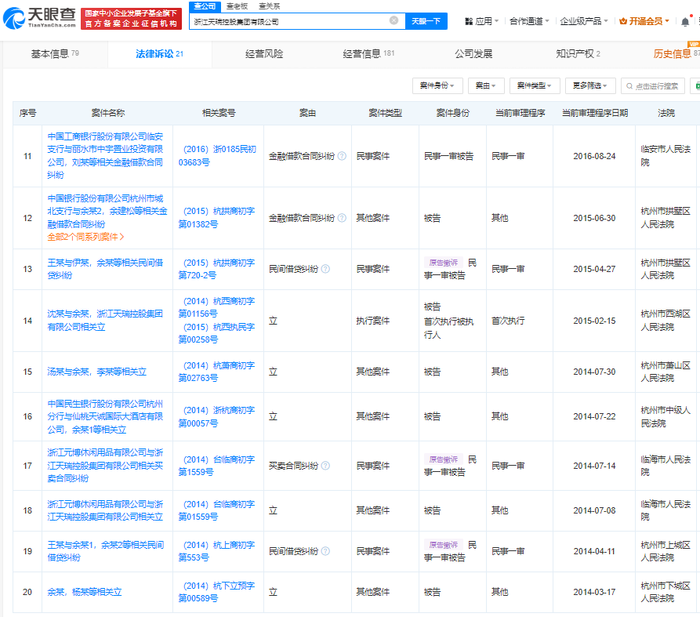Click the apps grid icon 应用
This screenshot has height=617, width=700.
click(469, 21)
